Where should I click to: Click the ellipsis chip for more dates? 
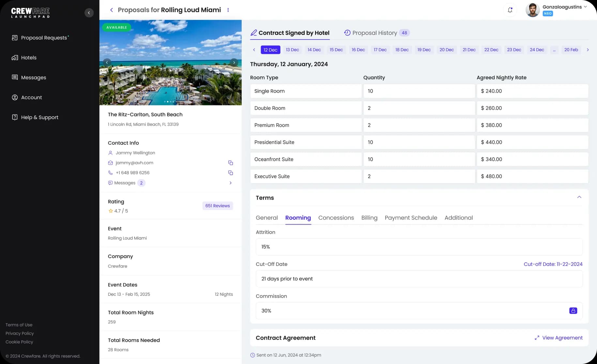coord(554,50)
